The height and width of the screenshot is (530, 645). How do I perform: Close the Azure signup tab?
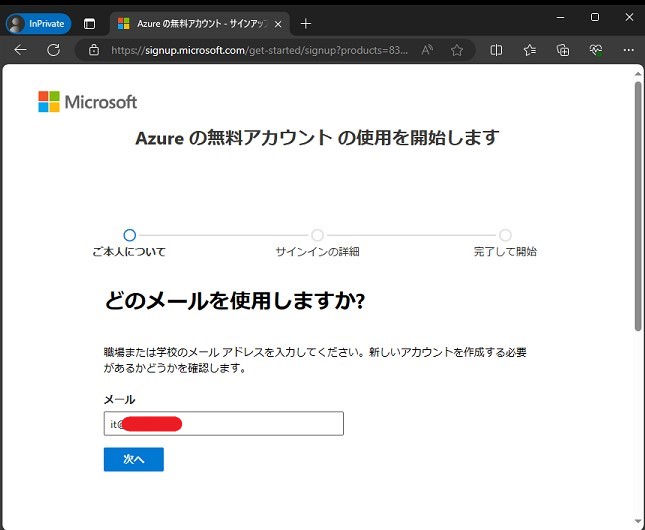[278, 24]
